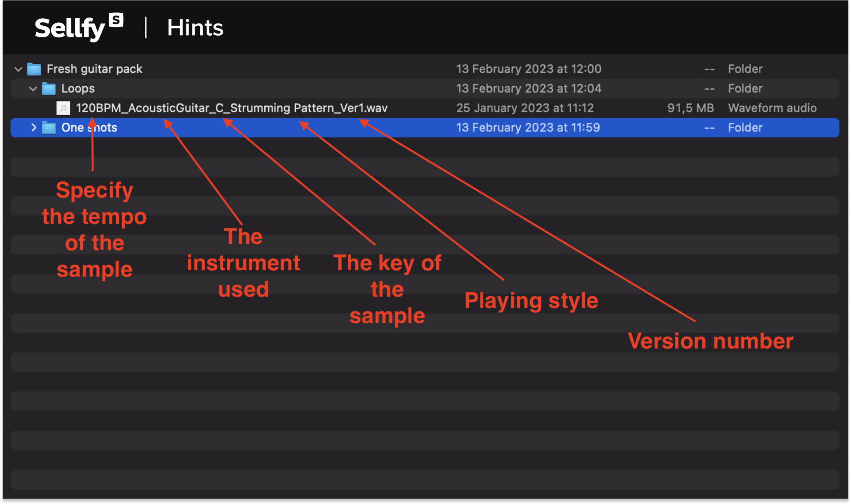Click the music note icon on the wav file
The width and height of the screenshot is (851, 504).
coord(63,108)
